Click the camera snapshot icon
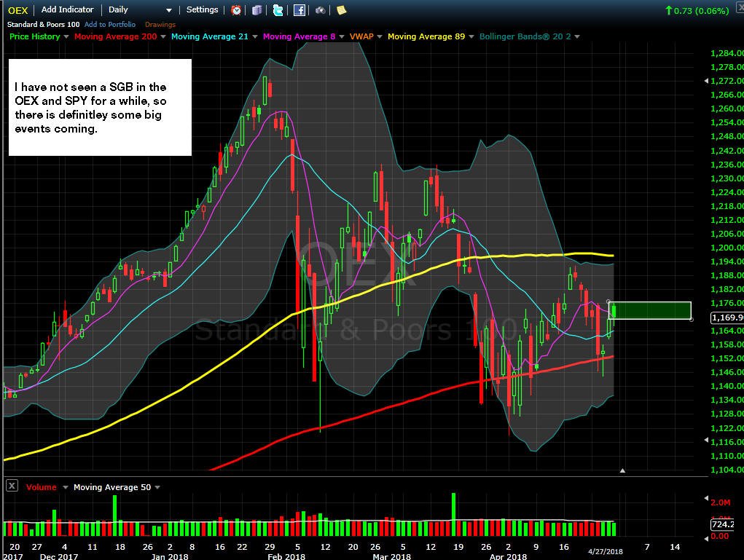This screenshot has height=560, width=744. (x=321, y=10)
